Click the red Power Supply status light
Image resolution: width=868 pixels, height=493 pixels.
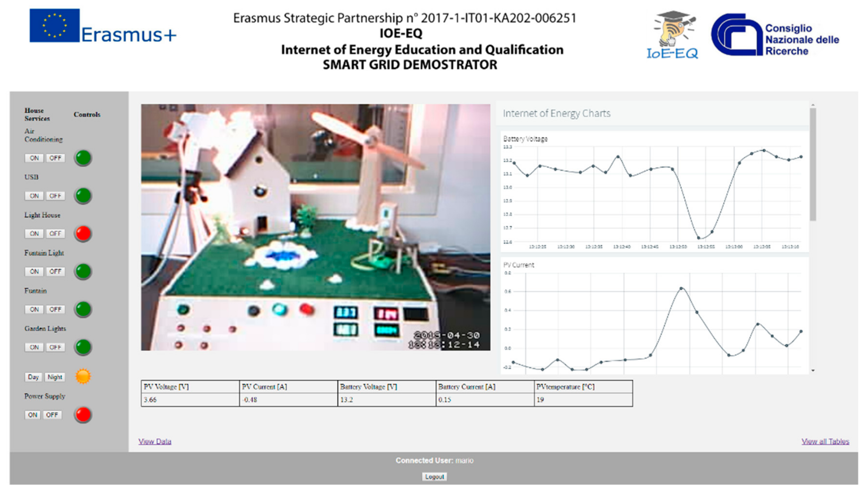pos(83,415)
